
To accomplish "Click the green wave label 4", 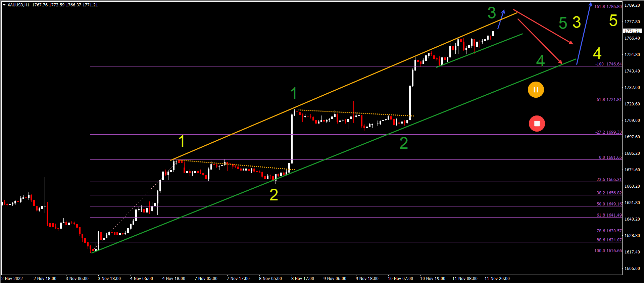I will [x=540, y=61].
